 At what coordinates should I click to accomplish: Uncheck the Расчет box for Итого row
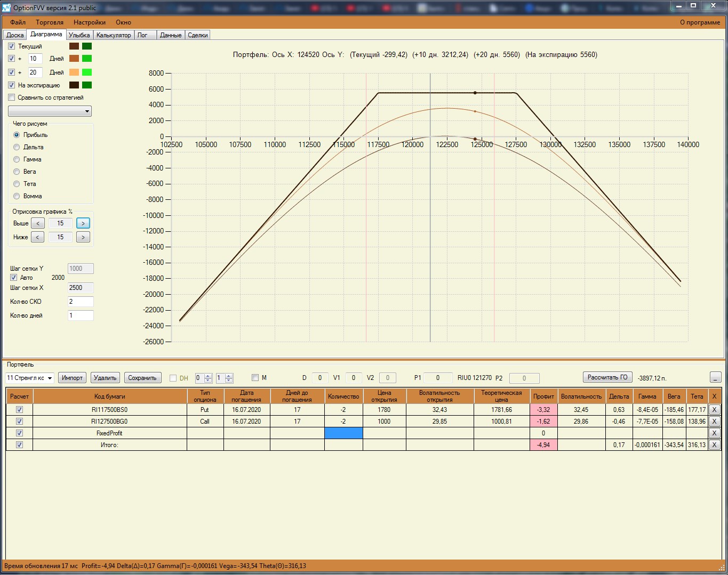click(x=20, y=445)
